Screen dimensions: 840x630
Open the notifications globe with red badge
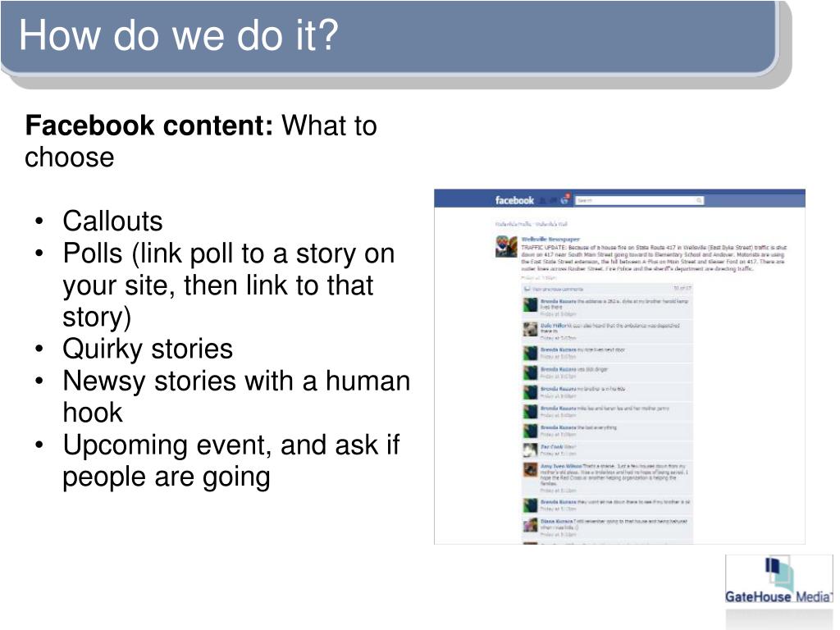tap(564, 200)
